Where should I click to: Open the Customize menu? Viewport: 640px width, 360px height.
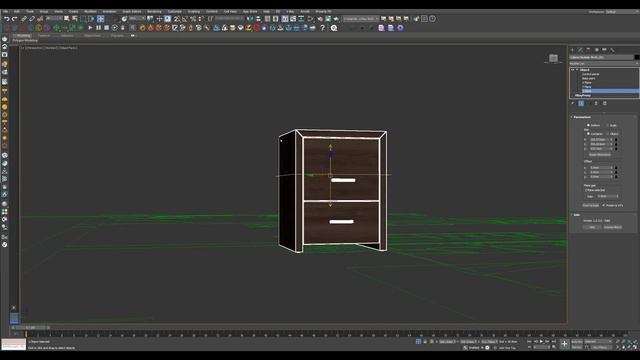[175, 11]
